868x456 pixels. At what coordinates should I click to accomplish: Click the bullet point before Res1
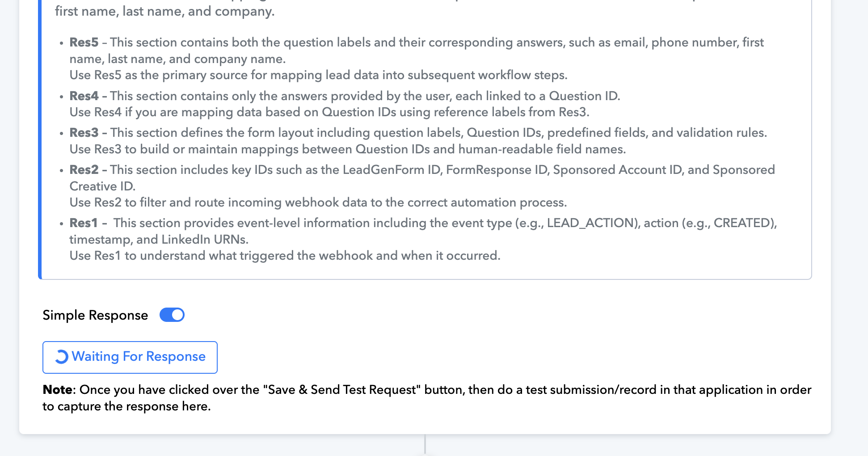[62, 224]
